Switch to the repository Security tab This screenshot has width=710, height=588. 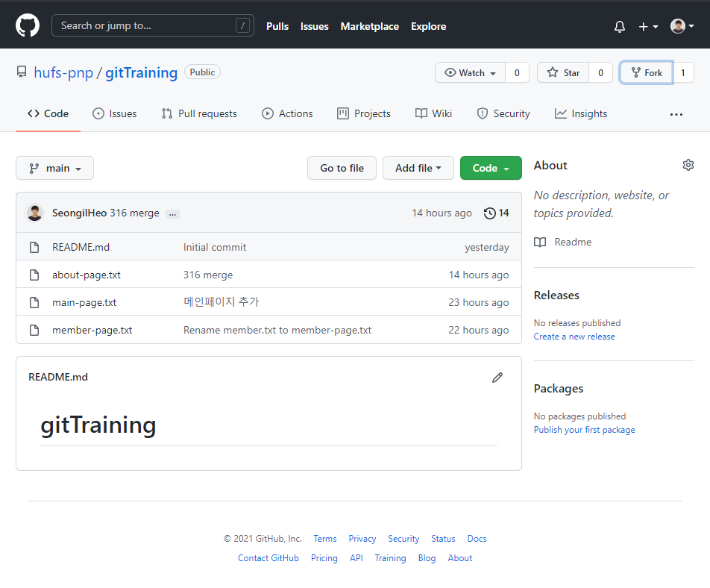(503, 113)
